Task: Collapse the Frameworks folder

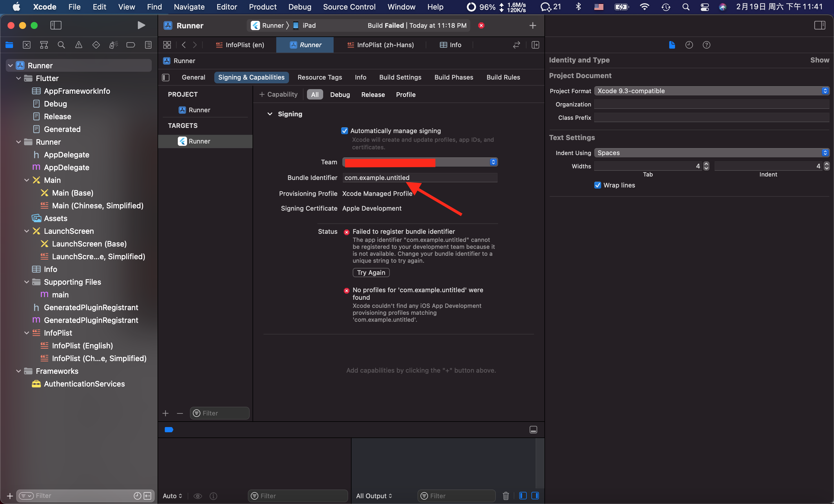Action: pos(19,371)
